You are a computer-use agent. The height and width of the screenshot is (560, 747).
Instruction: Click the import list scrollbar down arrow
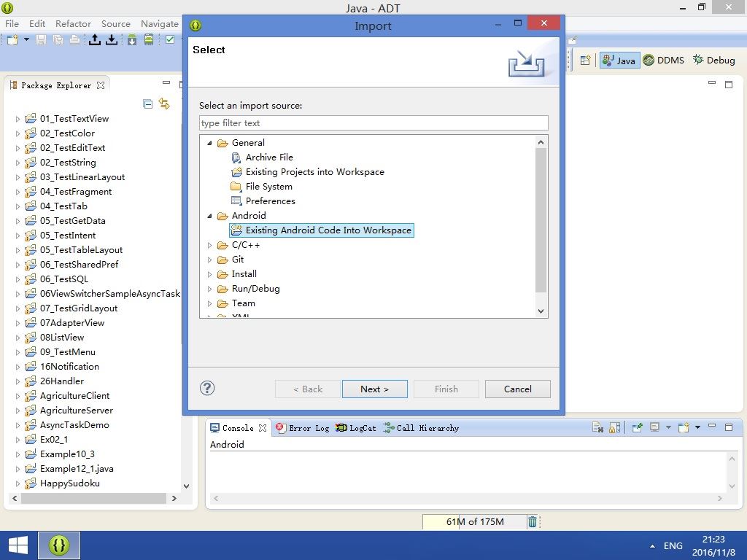click(541, 311)
